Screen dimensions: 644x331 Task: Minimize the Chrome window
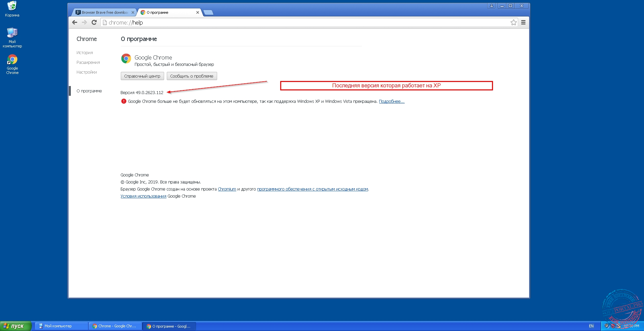point(502,6)
